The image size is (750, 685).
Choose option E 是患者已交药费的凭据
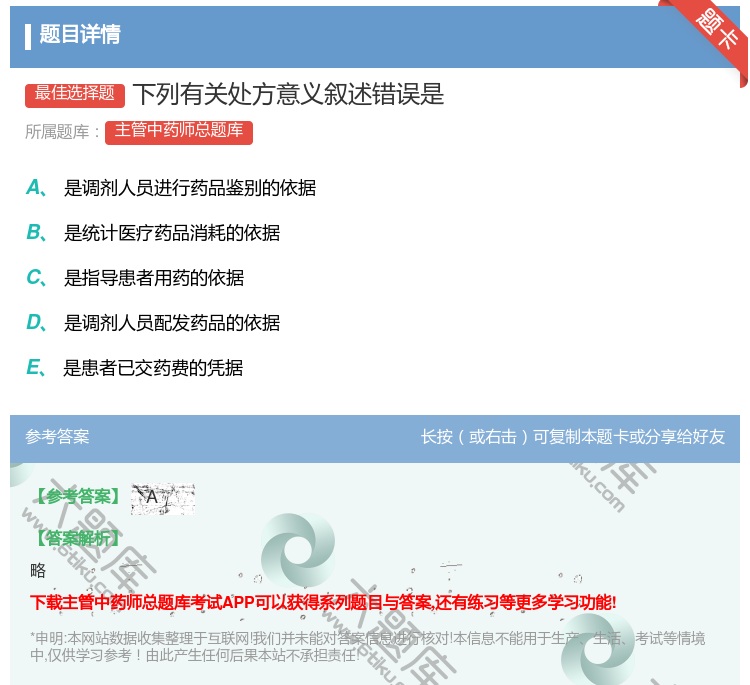click(153, 368)
